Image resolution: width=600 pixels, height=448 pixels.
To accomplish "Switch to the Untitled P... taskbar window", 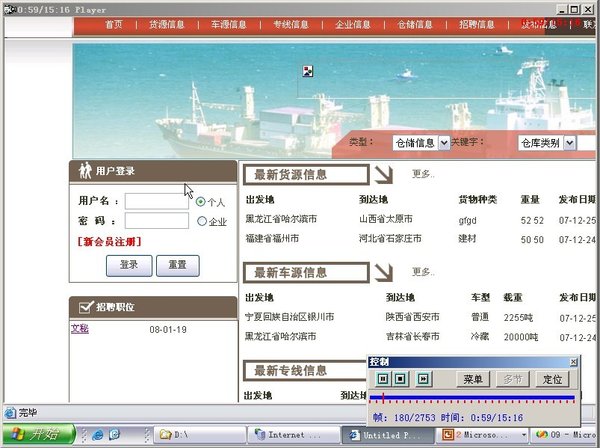I will point(387,435).
